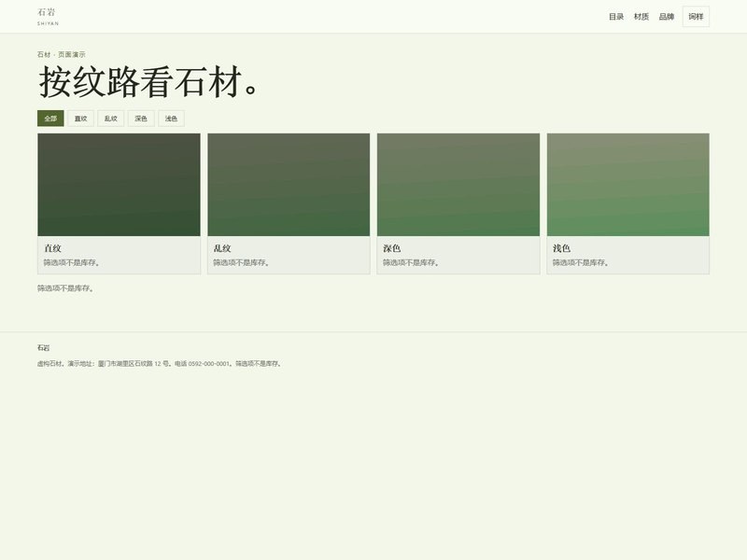The height and width of the screenshot is (560, 747).
Task: Click the 按纹路看石材。 heading
Action: click(x=149, y=82)
